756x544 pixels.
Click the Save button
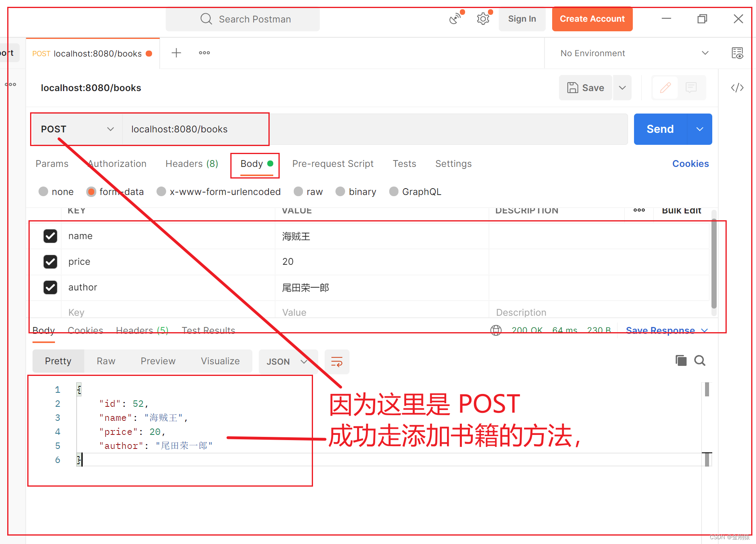pos(585,87)
